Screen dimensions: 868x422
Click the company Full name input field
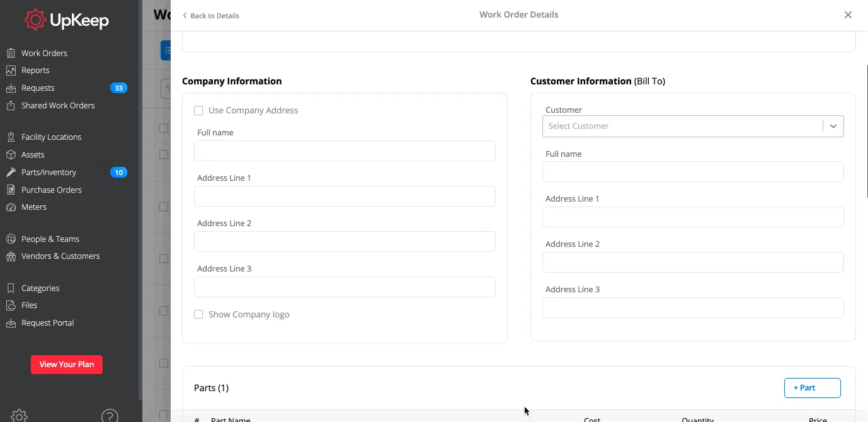pos(345,151)
